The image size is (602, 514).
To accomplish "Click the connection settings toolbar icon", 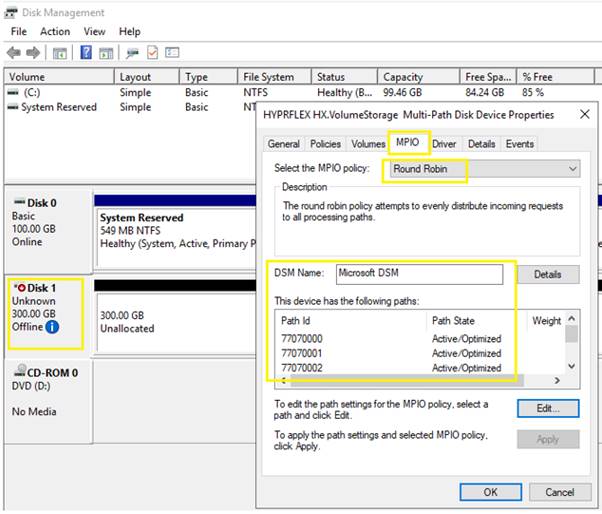I will (x=132, y=53).
